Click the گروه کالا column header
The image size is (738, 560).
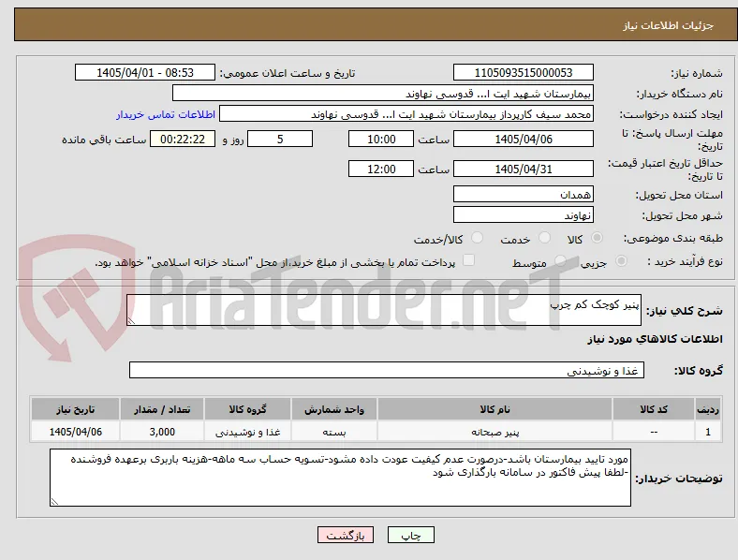click(247, 409)
